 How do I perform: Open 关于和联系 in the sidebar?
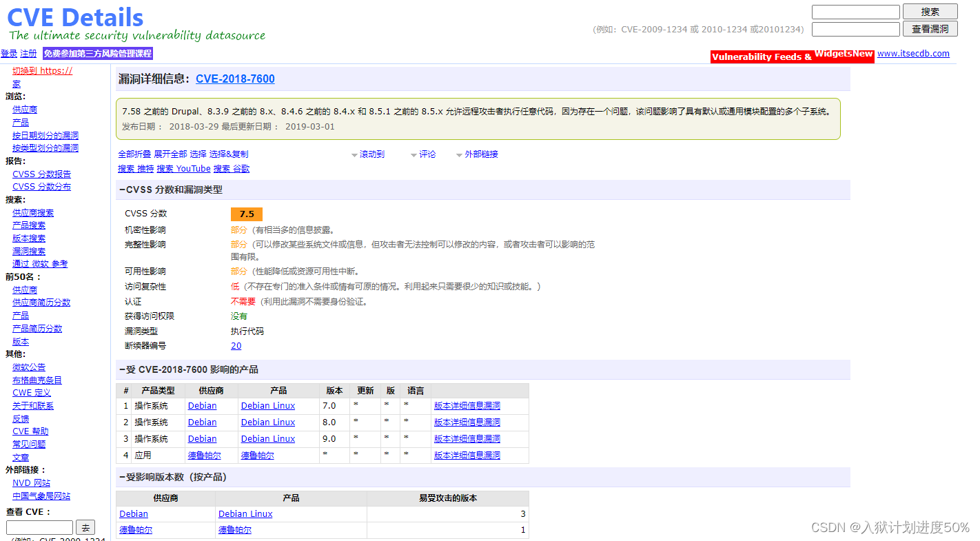pos(33,406)
